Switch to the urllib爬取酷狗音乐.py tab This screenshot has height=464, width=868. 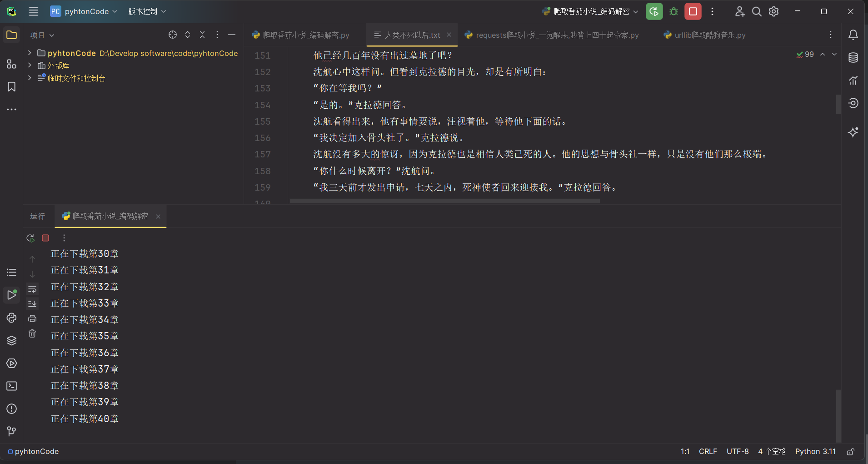click(x=709, y=35)
